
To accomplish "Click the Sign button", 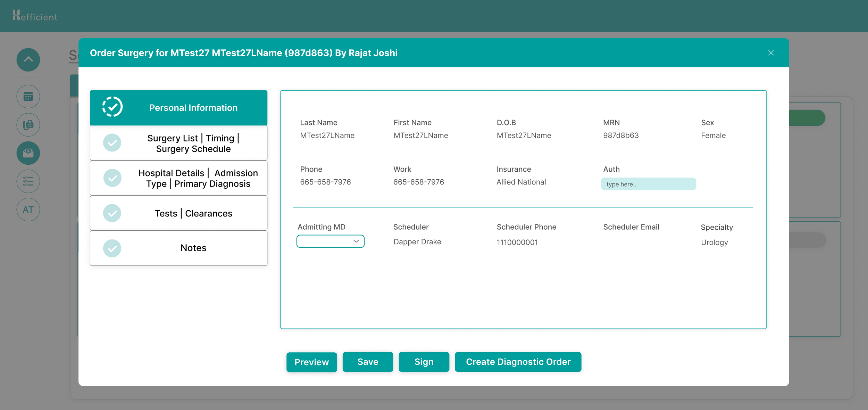I will tap(424, 362).
